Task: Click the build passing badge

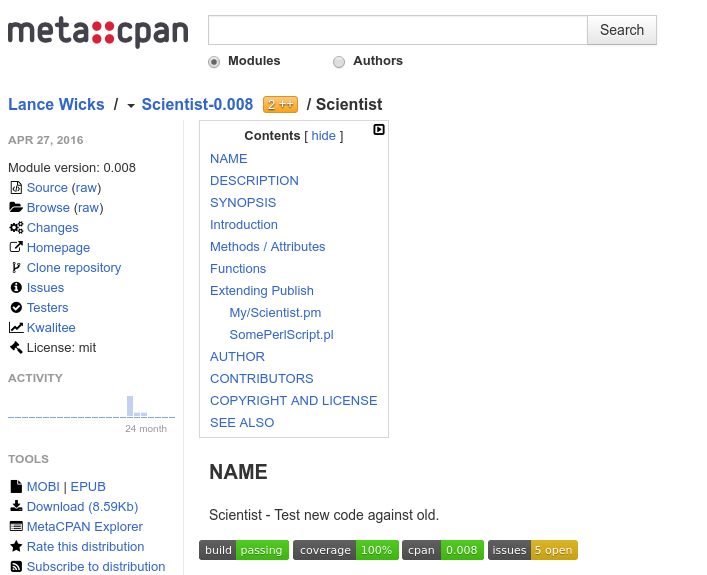Action: coord(244,550)
